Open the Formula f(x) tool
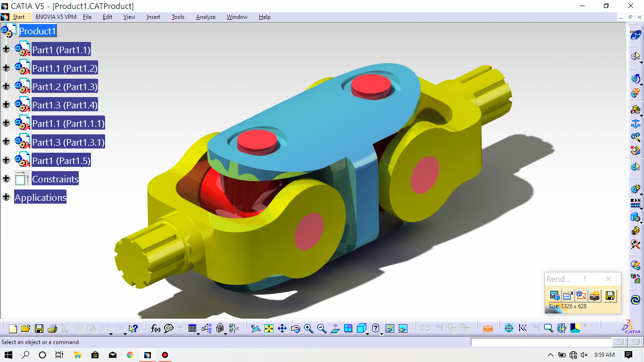The image size is (644, 362). point(156,329)
